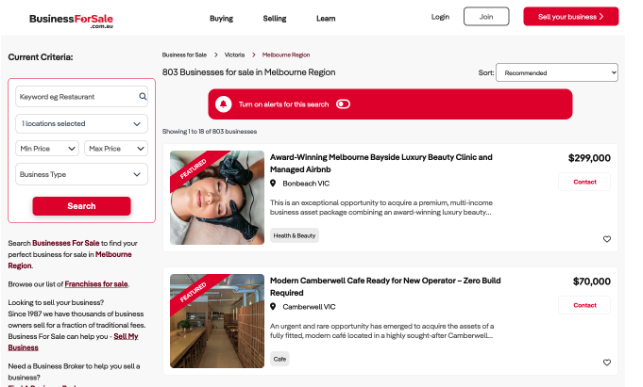Open the locations selected dropdown
The width and height of the screenshot is (643, 387).
(82, 124)
